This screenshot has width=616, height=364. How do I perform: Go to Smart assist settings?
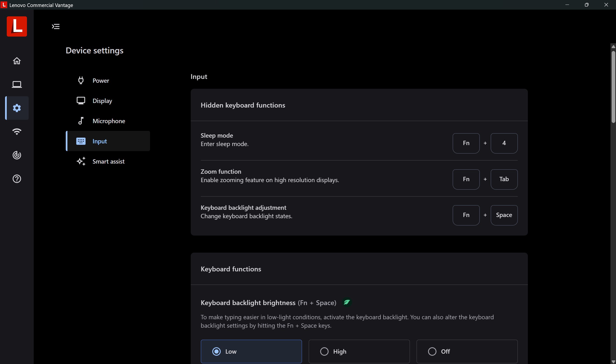(x=108, y=161)
